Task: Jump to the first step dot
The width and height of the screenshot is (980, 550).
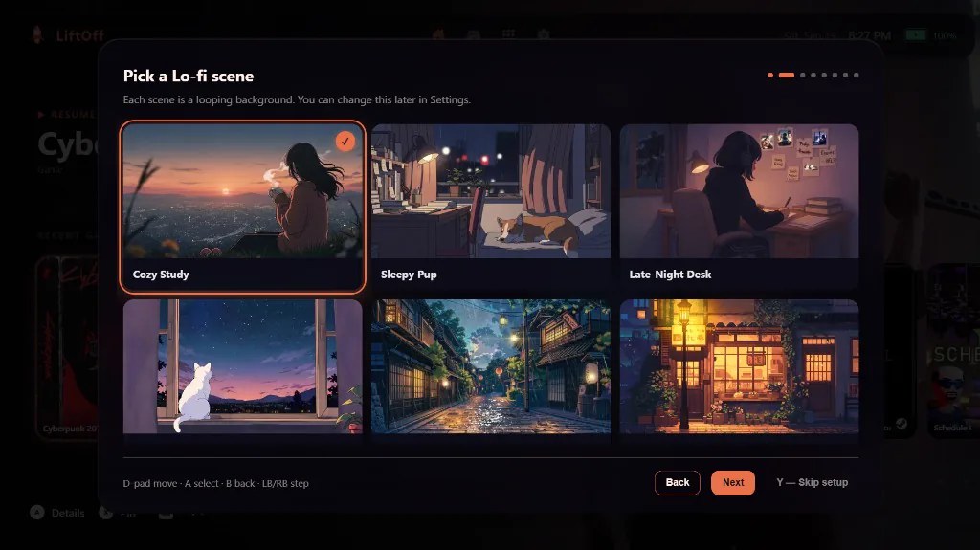Action: [770, 75]
